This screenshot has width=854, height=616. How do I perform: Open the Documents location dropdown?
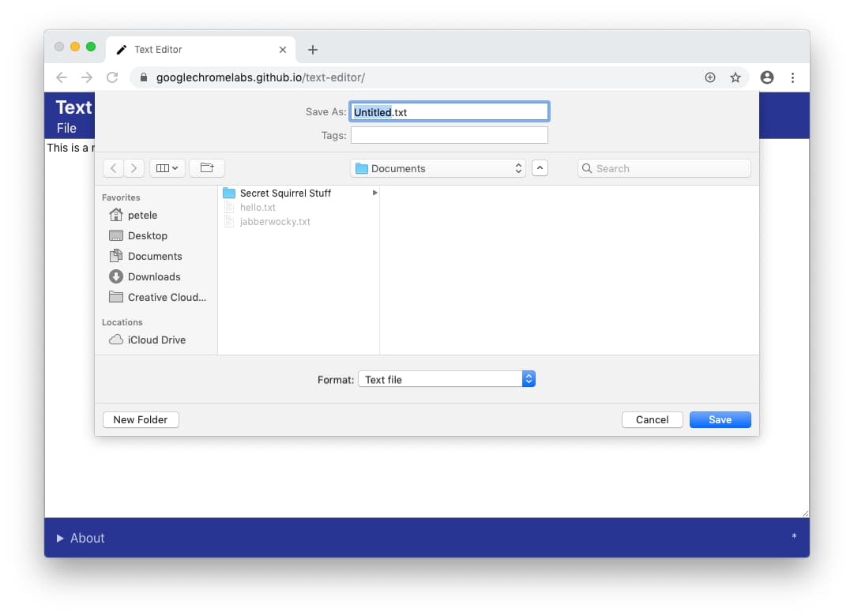(x=438, y=167)
